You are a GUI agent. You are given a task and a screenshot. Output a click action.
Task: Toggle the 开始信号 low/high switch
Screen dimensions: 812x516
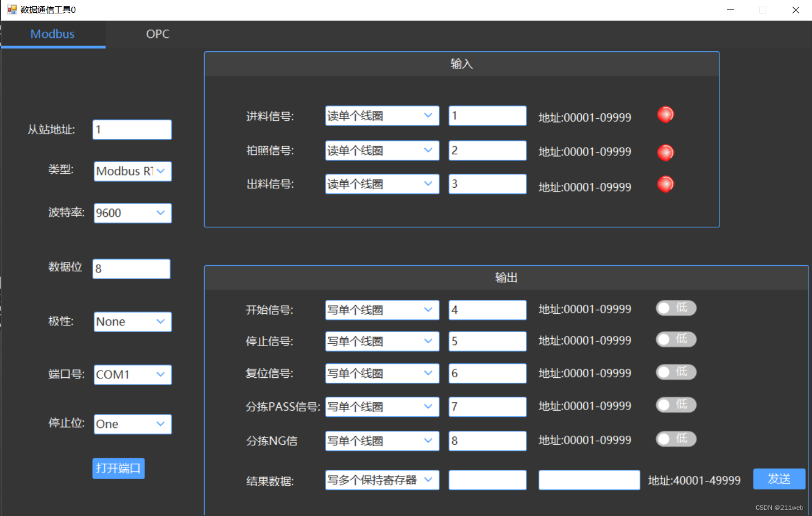click(675, 308)
